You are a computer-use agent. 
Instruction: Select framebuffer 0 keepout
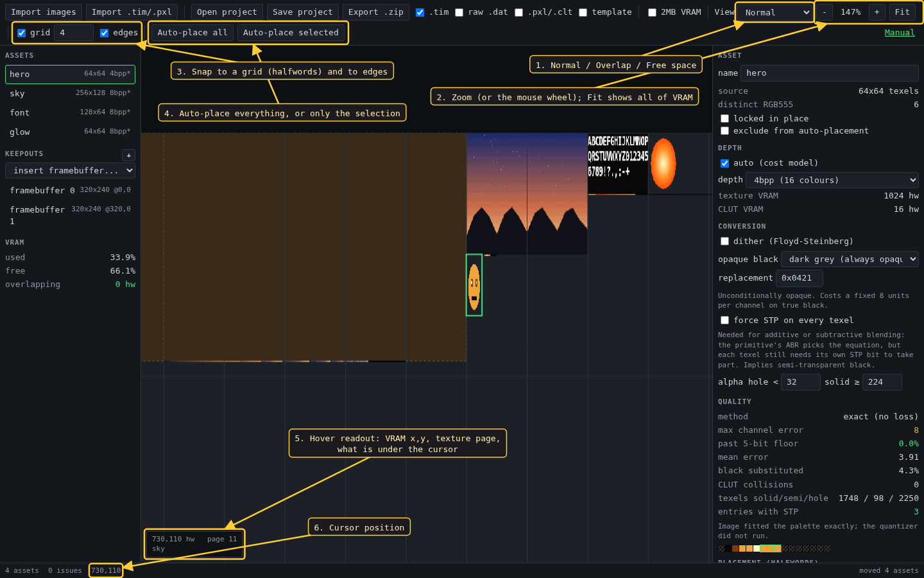click(70, 191)
